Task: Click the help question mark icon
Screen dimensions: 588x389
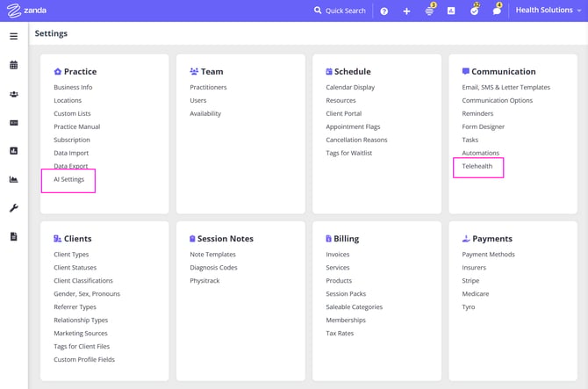Action: point(384,11)
